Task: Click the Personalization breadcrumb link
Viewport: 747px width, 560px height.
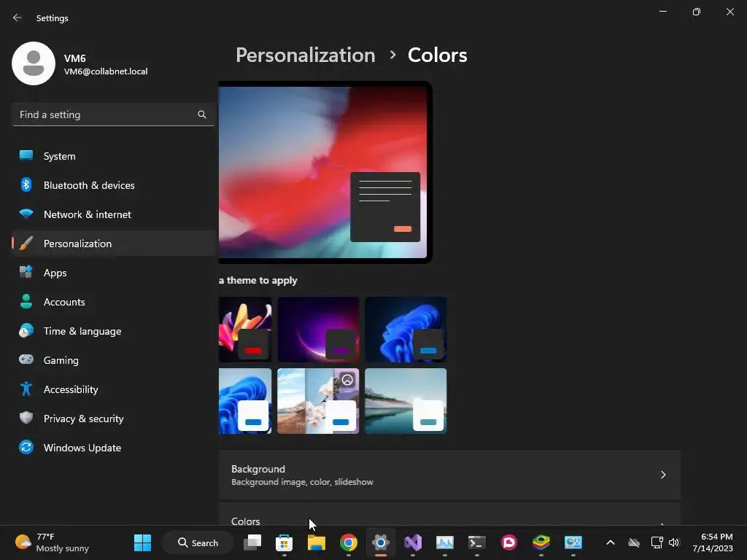Action: click(x=306, y=55)
